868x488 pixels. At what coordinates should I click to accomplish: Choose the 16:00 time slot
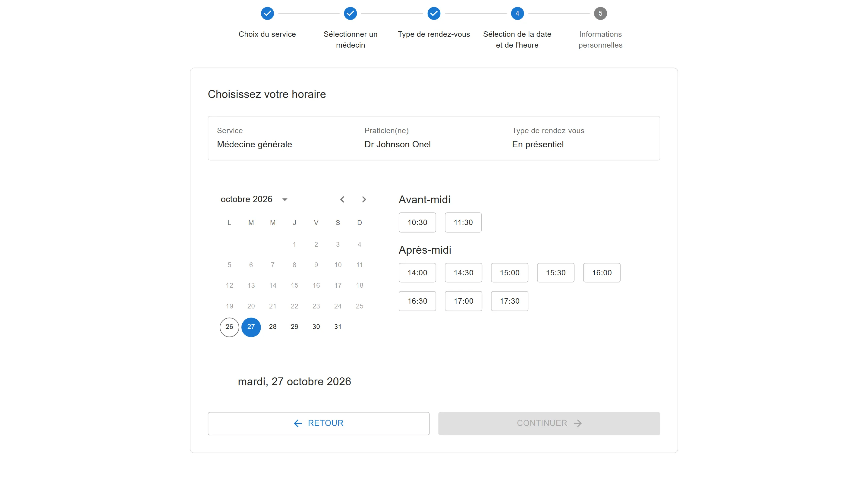tap(602, 272)
